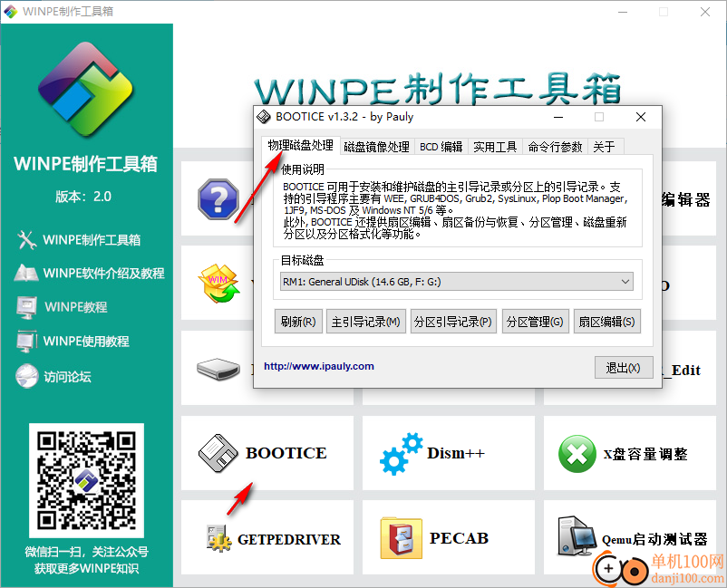727x588 pixels.
Task: Switch to the 磁盘镜像处理 tab
Action: 376,147
